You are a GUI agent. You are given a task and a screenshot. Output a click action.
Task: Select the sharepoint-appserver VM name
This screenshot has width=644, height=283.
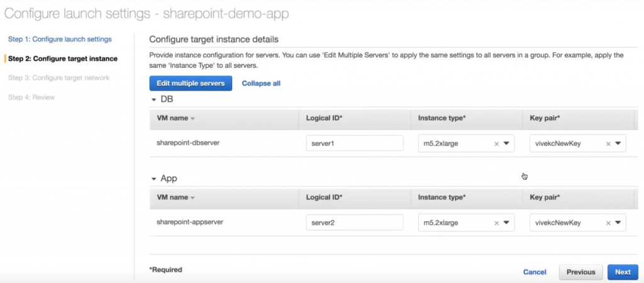tap(190, 222)
